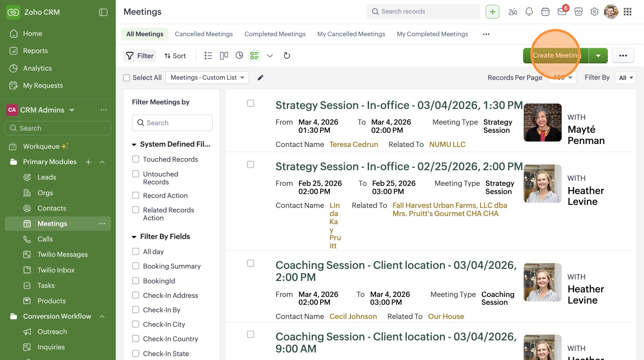The width and height of the screenshot is (644, 360).
Task: Open the Teresa Cedrun contact link
Action: tap(354, 145)
